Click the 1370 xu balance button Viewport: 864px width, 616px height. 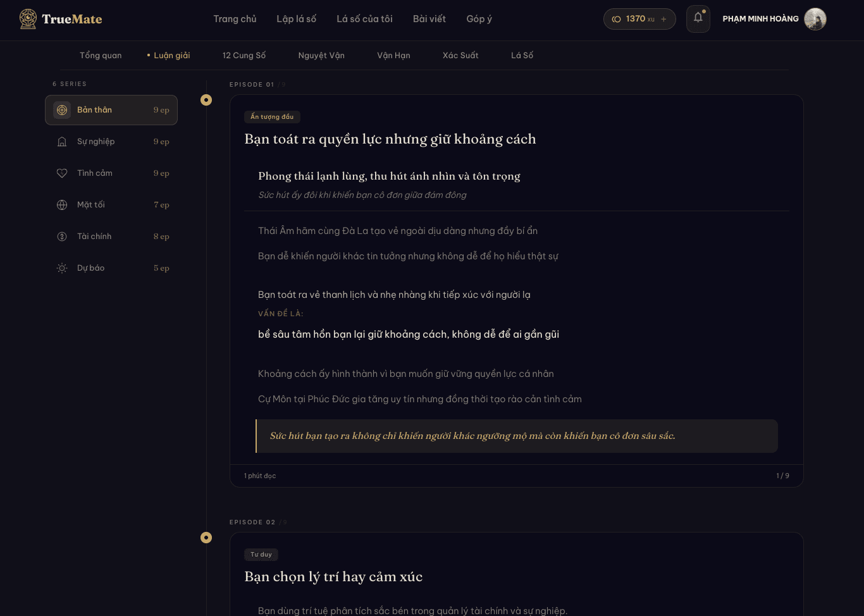639,19
